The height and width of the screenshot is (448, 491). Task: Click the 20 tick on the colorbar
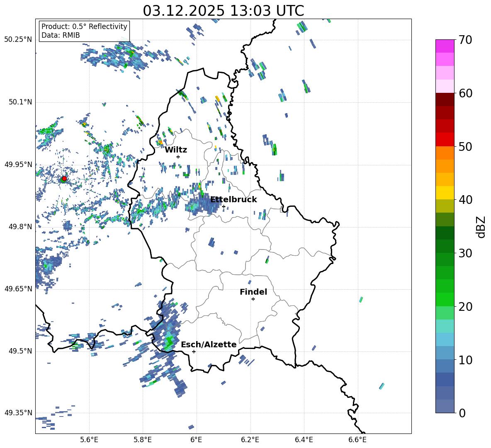465,307
